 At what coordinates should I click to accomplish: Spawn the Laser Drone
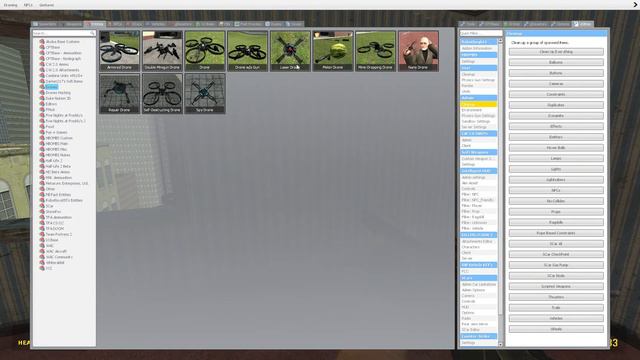coord(290,51)
